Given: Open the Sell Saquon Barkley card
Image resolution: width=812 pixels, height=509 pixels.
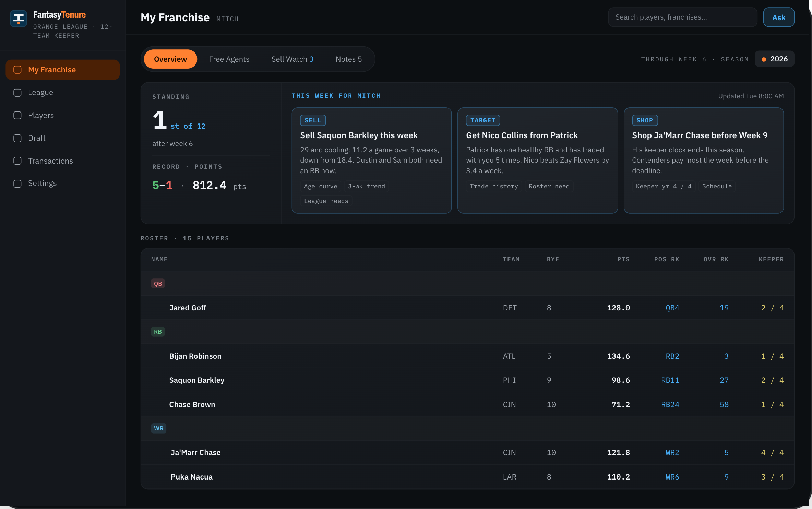Looking at the screenshot, I should [372, 161].
